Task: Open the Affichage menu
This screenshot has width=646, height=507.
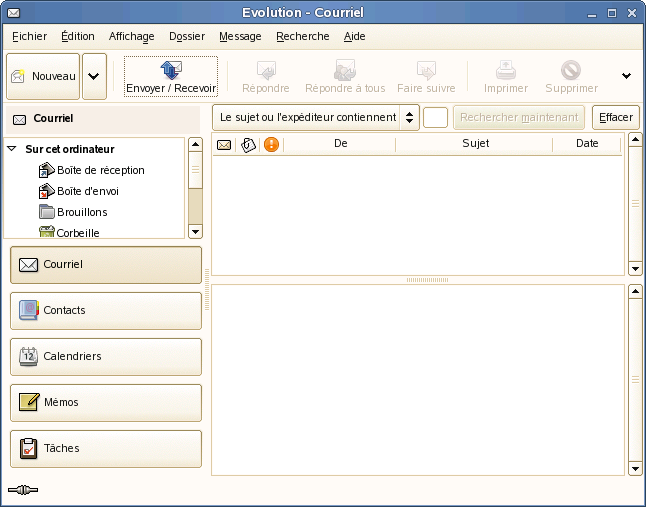Action: click(131, 36)
